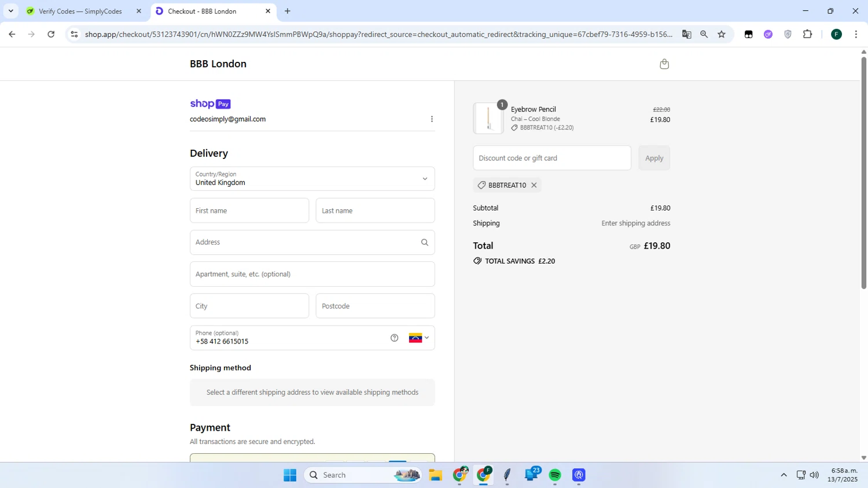868x488 pixels.
Task: Open Spotify from the taskbar
Action: point(555,475)
